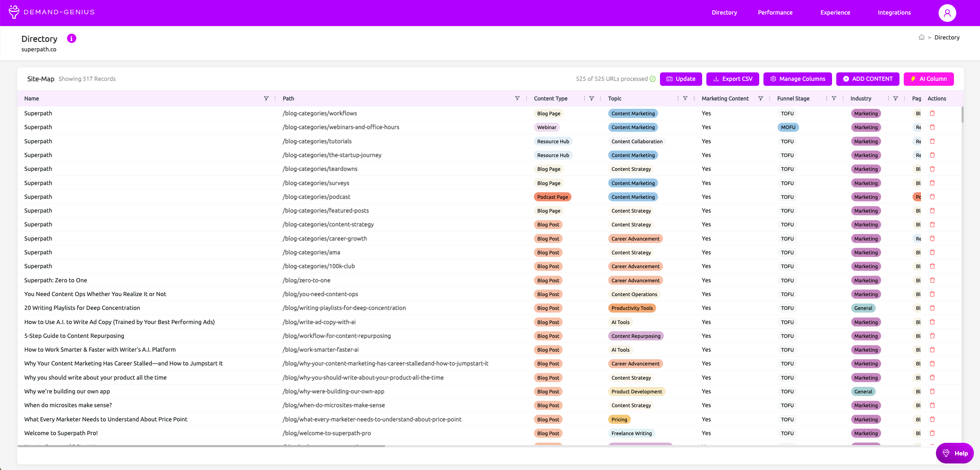The image size is (980, 470).
Task: Click the Product Development topic tag
Action: click(x=637, y=391)
